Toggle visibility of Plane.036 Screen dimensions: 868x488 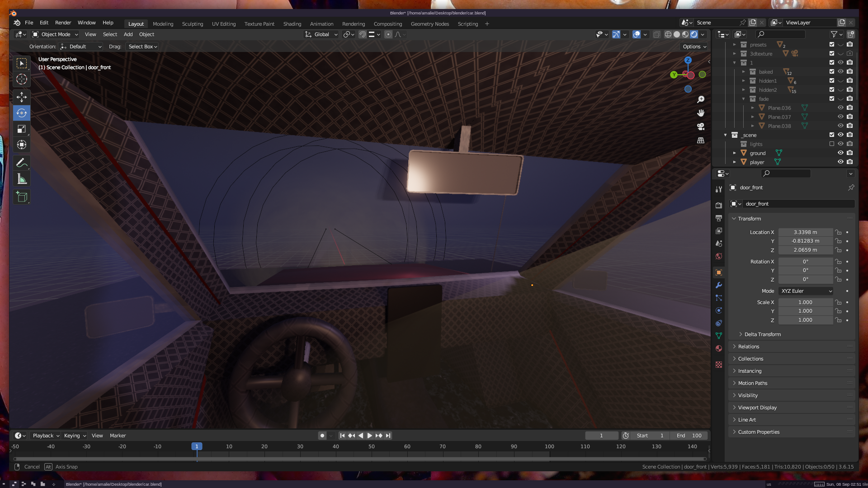tap(840, 108)
